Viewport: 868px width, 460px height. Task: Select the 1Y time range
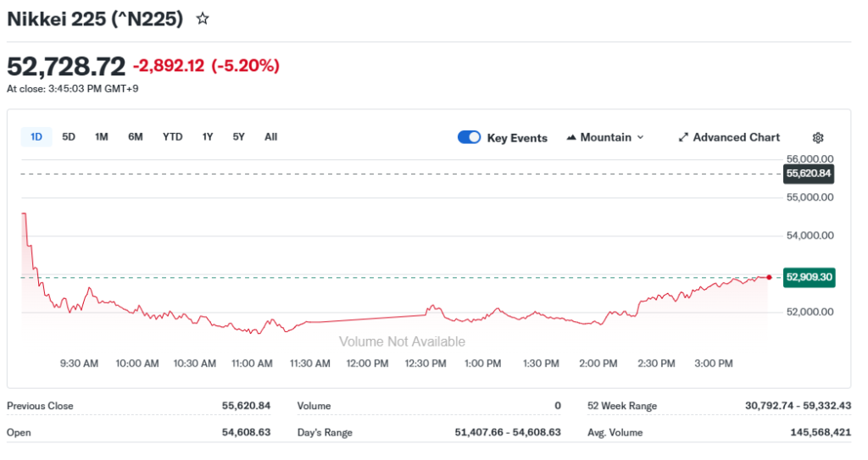point(208,136)
